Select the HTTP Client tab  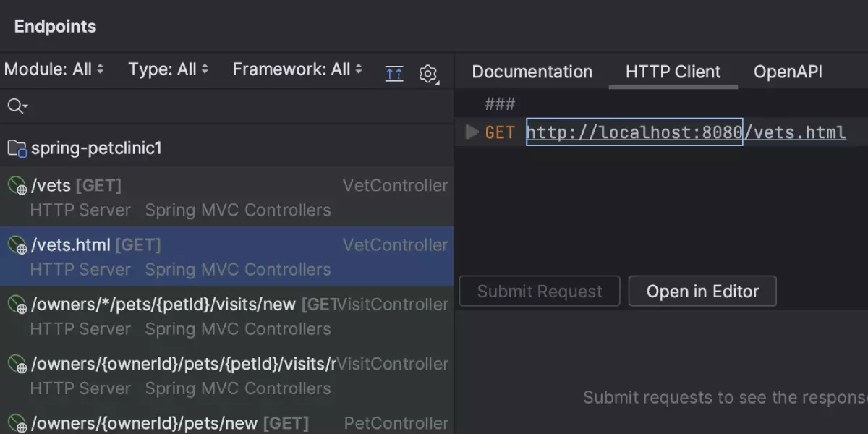click(673, 72)
